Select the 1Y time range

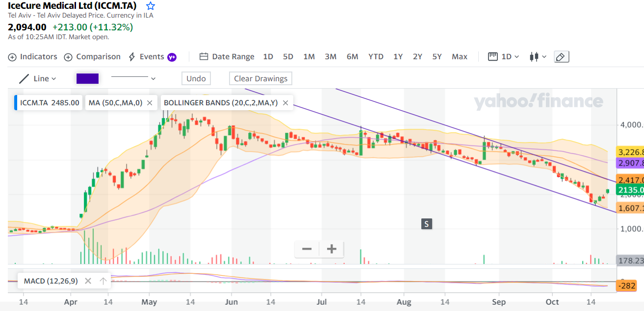398,57
